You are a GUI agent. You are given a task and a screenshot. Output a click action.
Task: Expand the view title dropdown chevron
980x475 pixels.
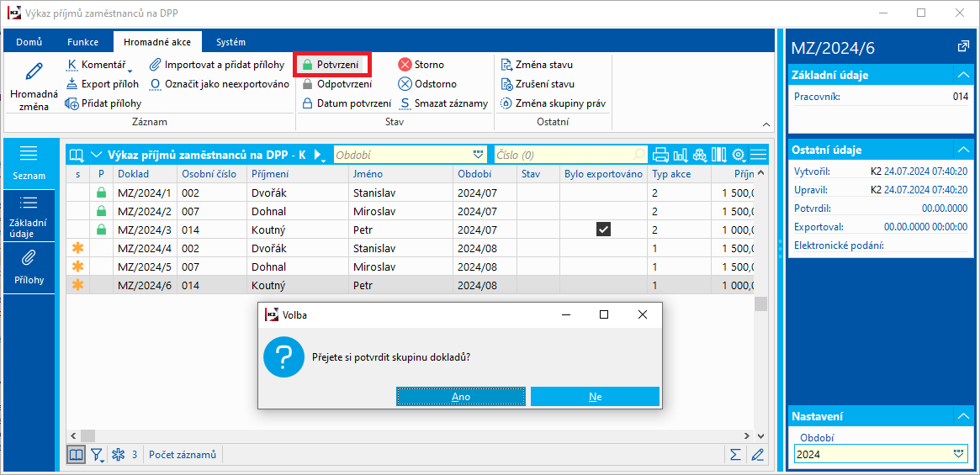[96, 155]
